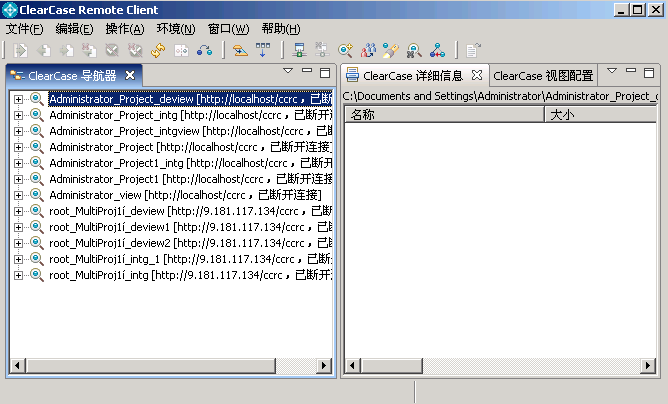Click the view icon beside Administrator_Project_intg

[37, 115]
